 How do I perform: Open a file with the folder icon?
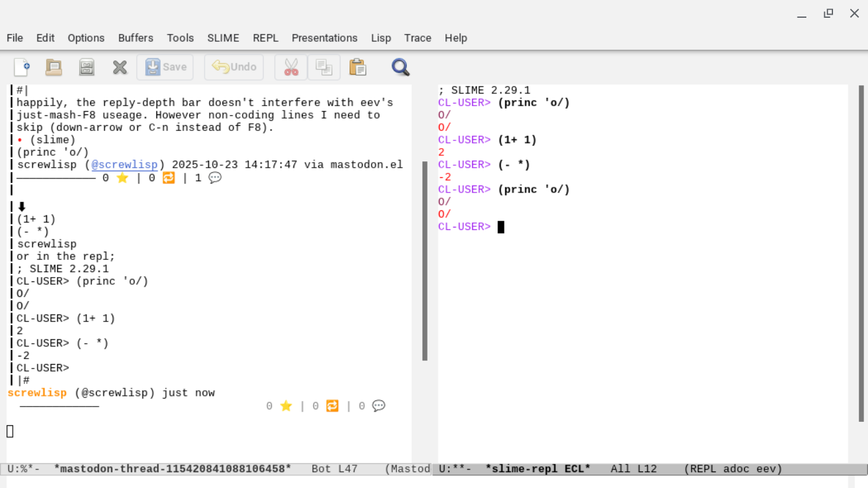(54, 67)
